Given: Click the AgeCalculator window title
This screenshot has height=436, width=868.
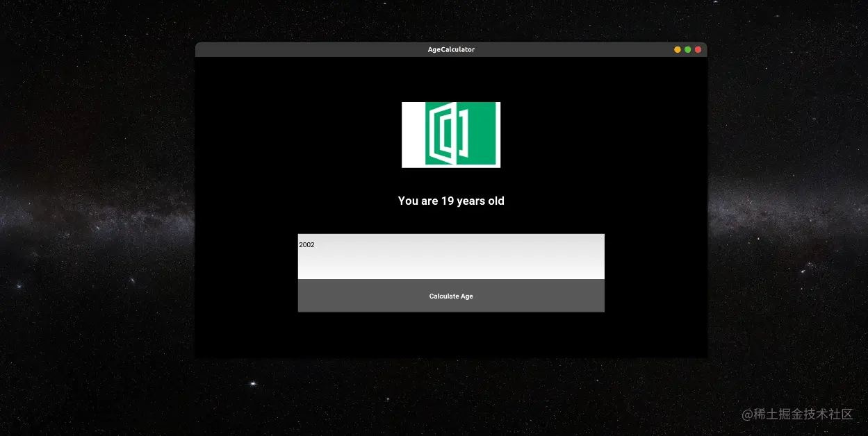Looking at the screenshot, I should (451, 49).
